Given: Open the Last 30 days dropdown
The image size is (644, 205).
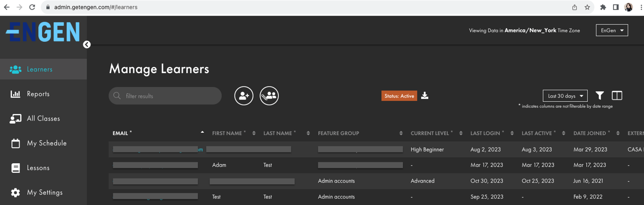Looking at the screenshot, I should (x=565, y=96).
